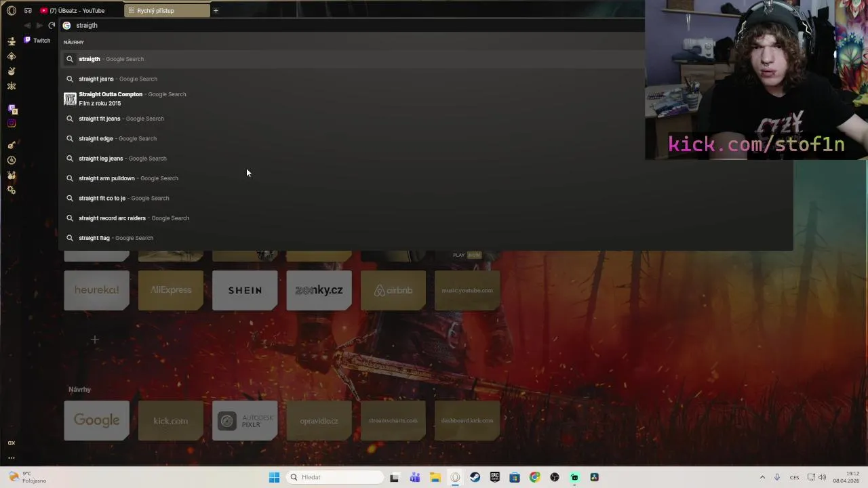Click the Hledat taskbar search box

click(335, 477)
